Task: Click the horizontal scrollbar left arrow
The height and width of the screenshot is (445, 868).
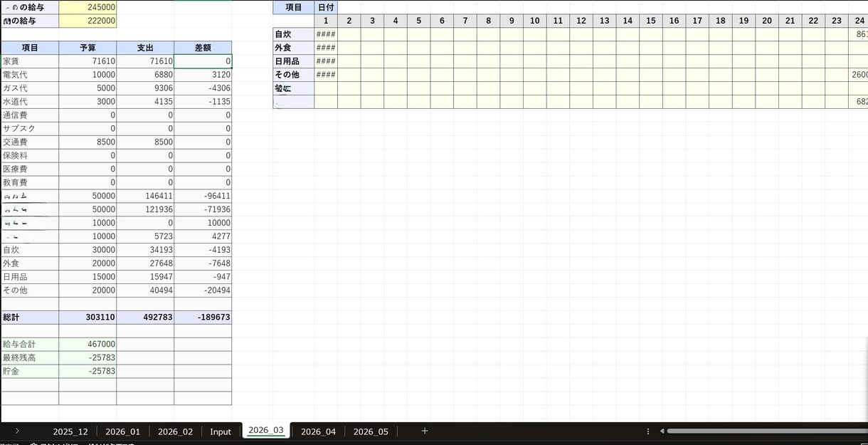Action: pyautogui.click(x=662, y=431)
